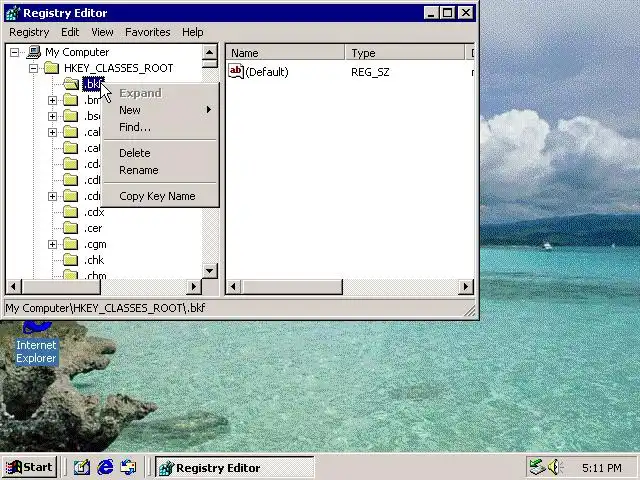
Task: Click the values pane horizontal scroll thumb
Action: (x=292, y=287)
